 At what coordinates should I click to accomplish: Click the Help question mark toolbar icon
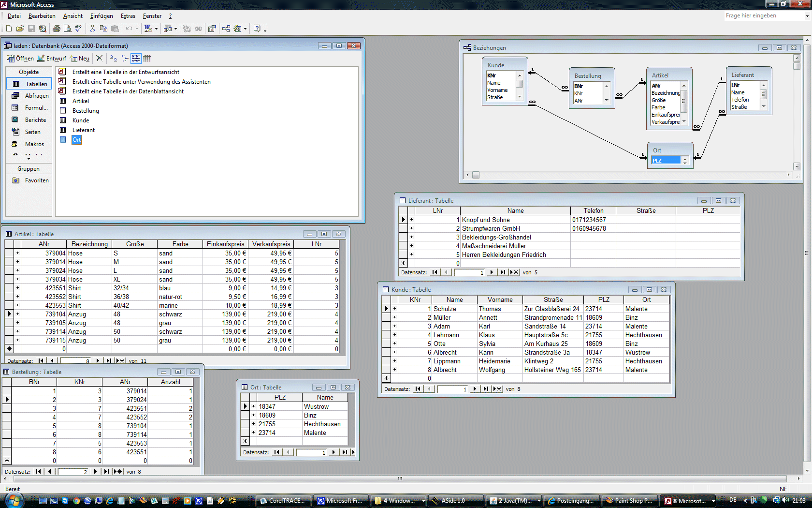tap(257, 29)
